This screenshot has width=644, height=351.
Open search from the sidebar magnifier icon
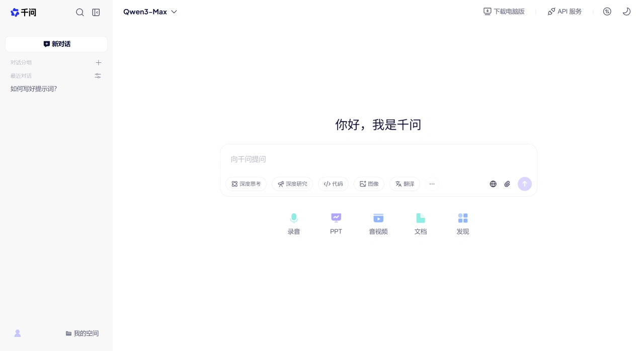pyautogui.click(x=80, y=12)
